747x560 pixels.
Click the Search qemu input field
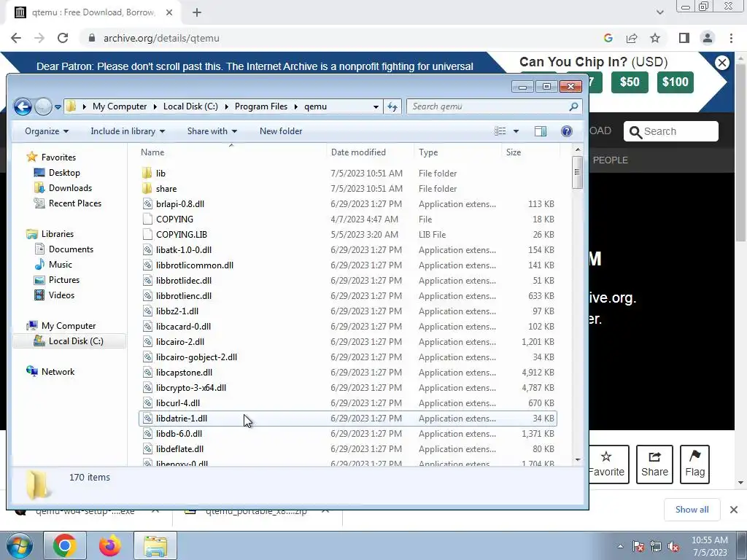pos(488,106)
